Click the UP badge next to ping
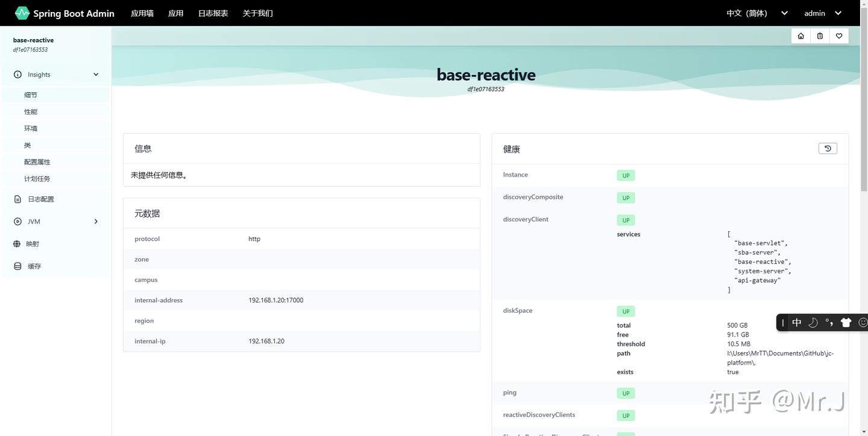This screenshot has width=868, height=436. (x=626, y=394)
